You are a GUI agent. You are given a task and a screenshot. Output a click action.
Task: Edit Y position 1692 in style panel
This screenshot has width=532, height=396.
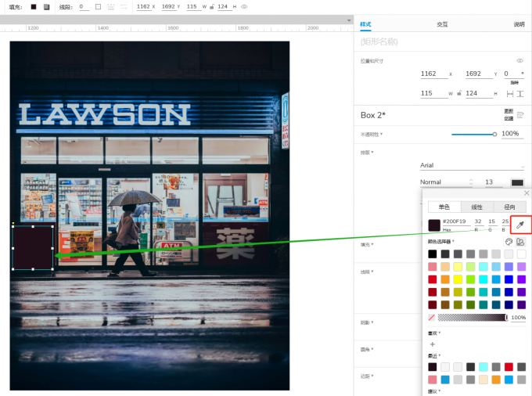[x=479, y=74]
